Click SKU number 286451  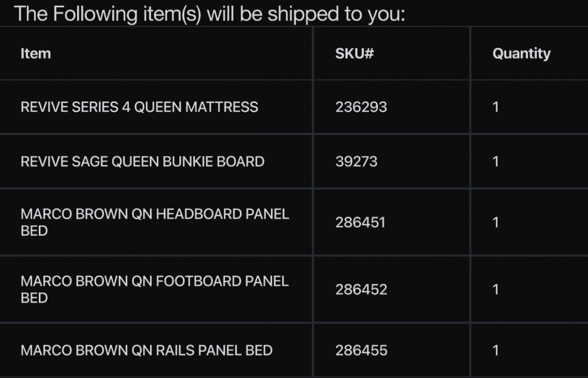click(x=360, y=222)
